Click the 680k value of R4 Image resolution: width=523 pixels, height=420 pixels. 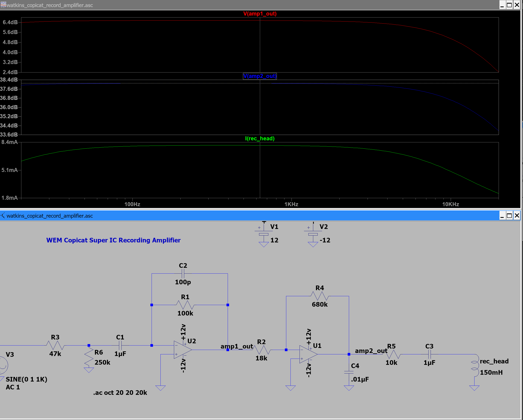[319, 304]
